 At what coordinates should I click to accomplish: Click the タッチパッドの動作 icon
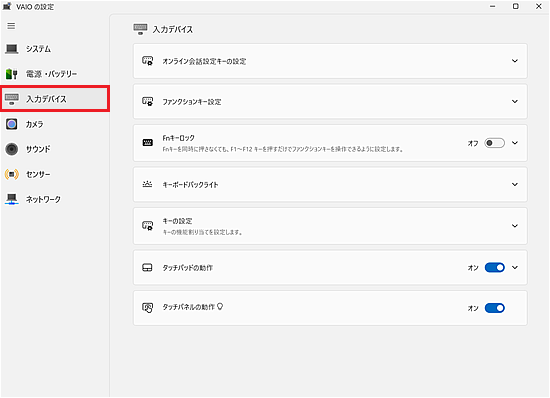[147, 268]
